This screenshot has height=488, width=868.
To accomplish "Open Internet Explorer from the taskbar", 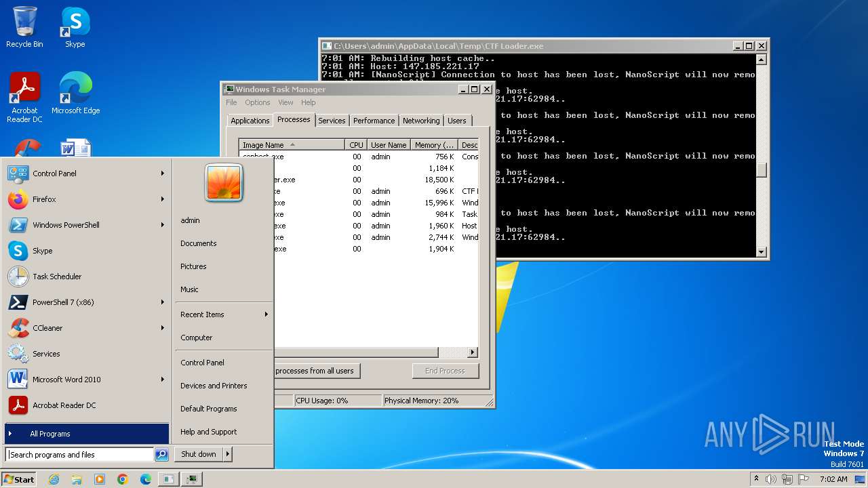I will [x=54, y=479].
